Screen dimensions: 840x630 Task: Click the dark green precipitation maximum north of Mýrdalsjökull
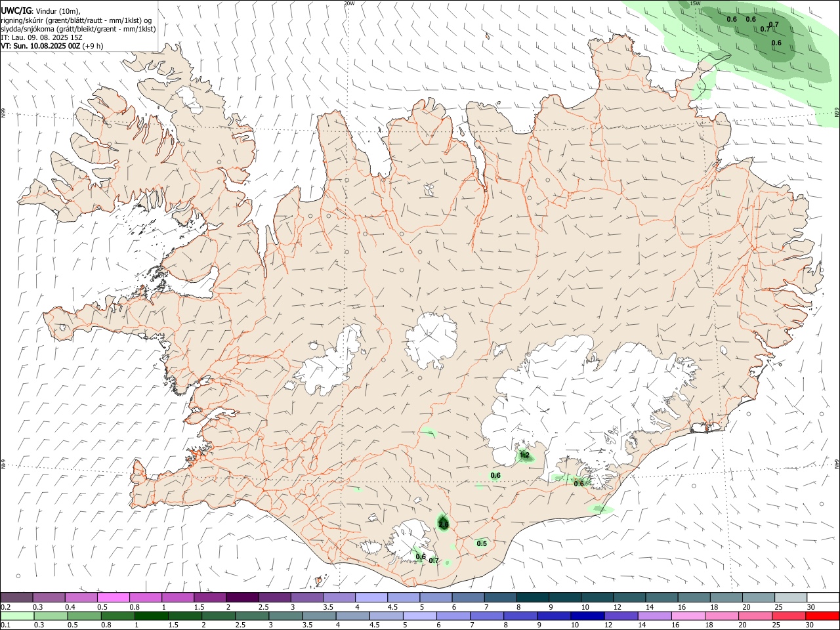click(443, 523)
